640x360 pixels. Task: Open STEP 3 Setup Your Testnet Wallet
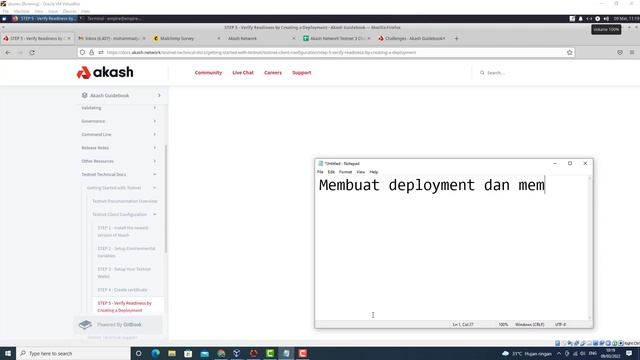pyautogui.click(x=124, y=273)
